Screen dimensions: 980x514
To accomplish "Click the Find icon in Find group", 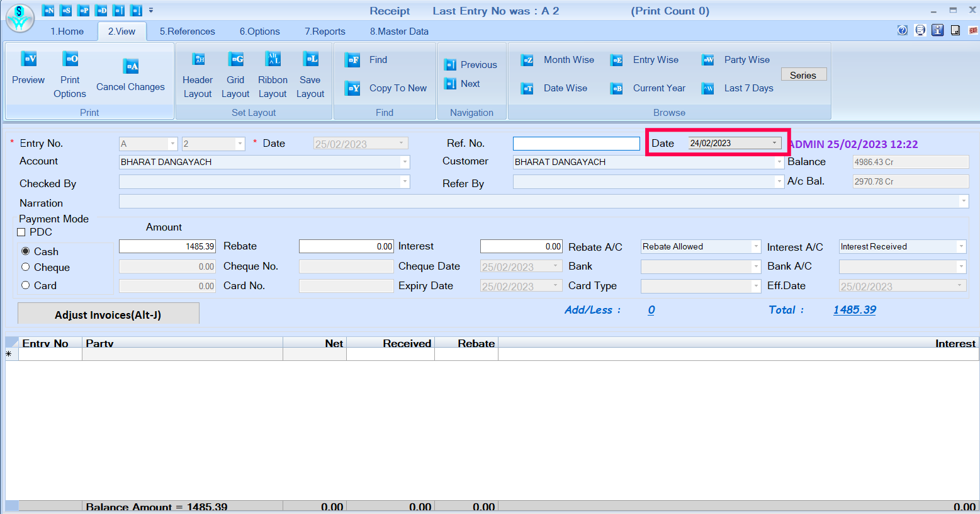I will [352, 60].
